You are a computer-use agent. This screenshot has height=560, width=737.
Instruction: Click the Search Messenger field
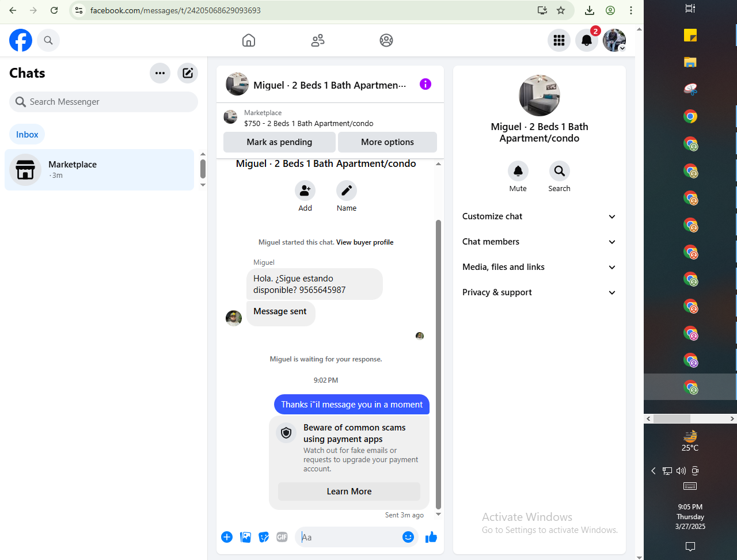pos(104,102)
